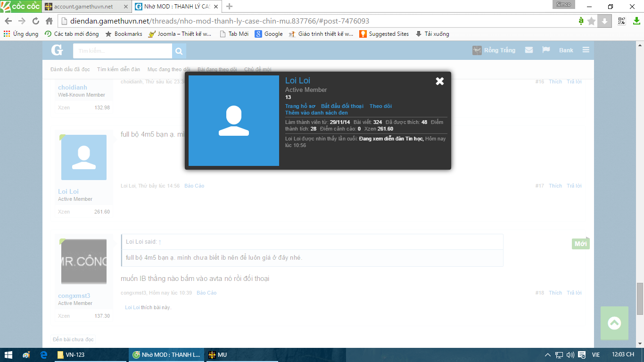This screenshot has width=644, height=362.
Task: Open Mục đang theo dõi
Action: [169, 69]
